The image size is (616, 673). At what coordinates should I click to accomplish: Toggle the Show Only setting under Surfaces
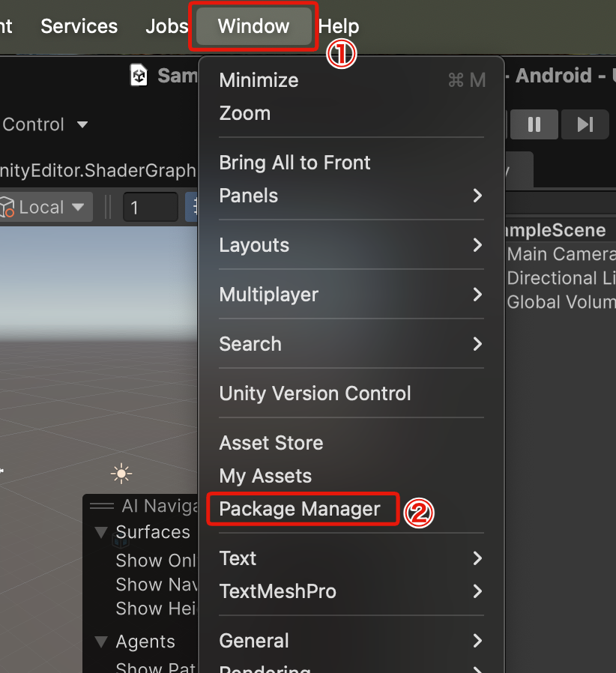[155, 560]
